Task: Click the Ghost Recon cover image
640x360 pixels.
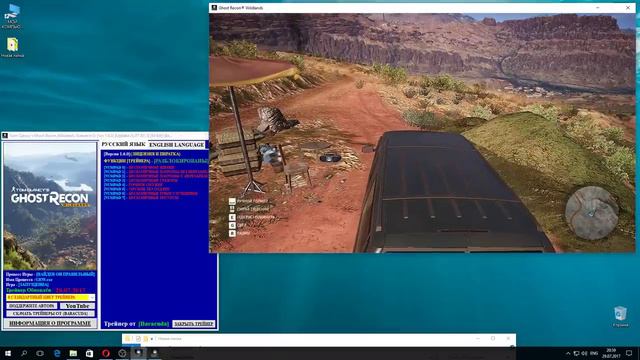Action: (x=50, y=206)
